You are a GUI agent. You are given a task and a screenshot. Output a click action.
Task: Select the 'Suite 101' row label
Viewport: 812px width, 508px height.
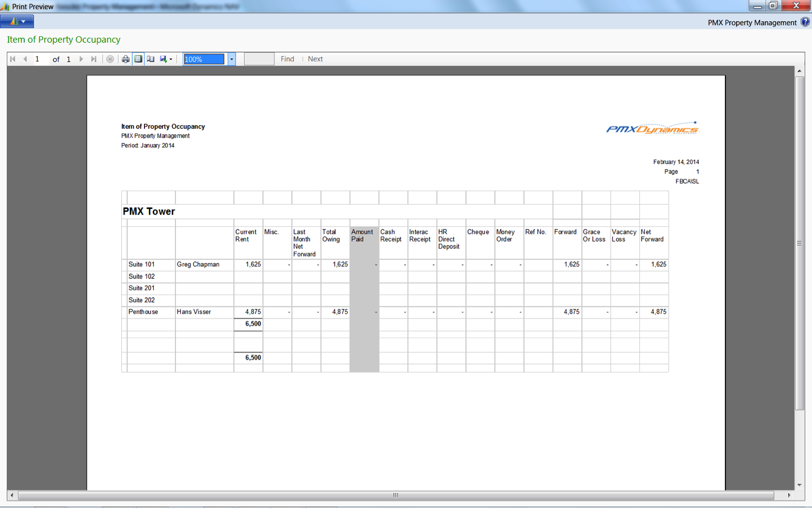pos(141,265)
